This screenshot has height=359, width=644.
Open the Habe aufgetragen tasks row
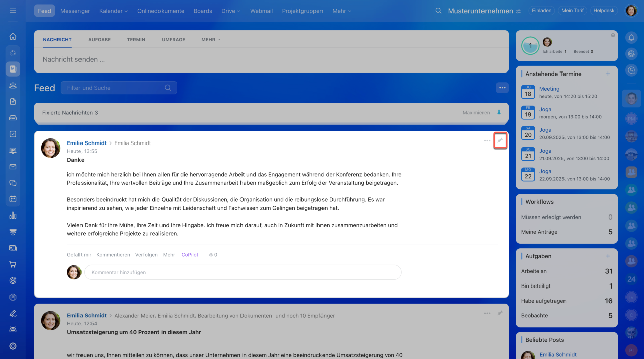coord(567,301)
